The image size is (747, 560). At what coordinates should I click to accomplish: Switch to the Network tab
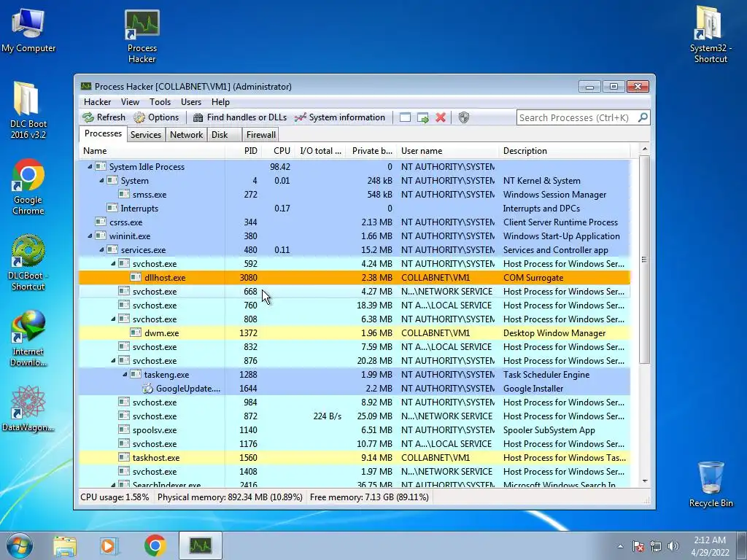186,135
